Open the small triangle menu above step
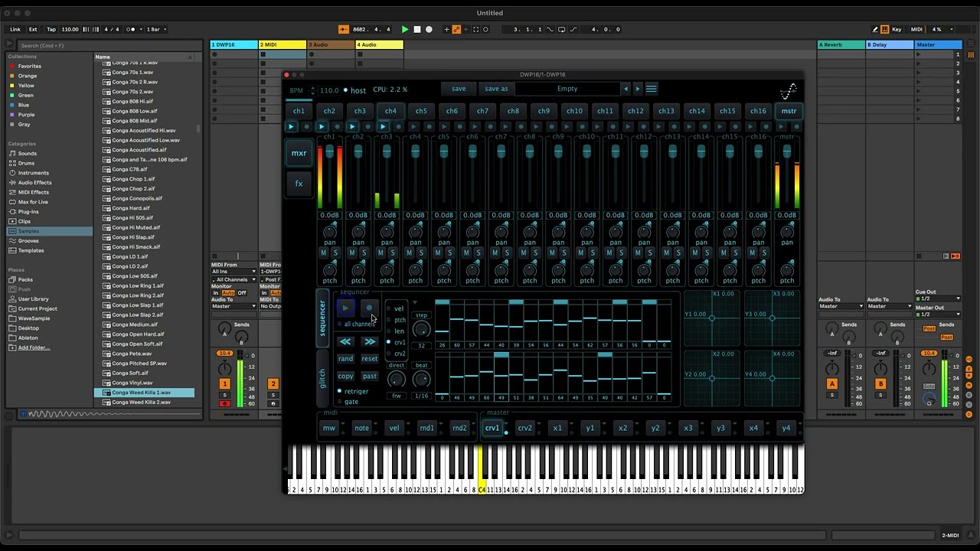The width and height of the screenshot is (980, 551). click(x=415, y=303)
